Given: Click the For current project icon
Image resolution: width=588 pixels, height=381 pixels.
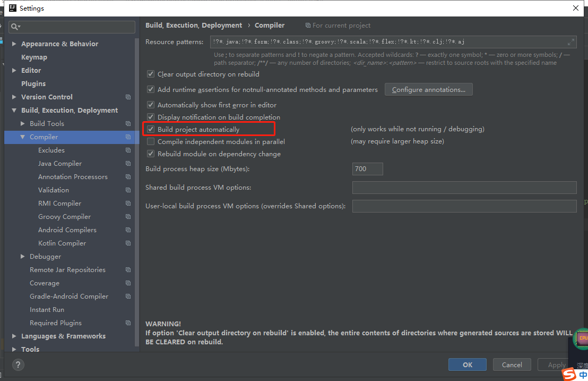Looking at the screenshot, I should 308,26.
